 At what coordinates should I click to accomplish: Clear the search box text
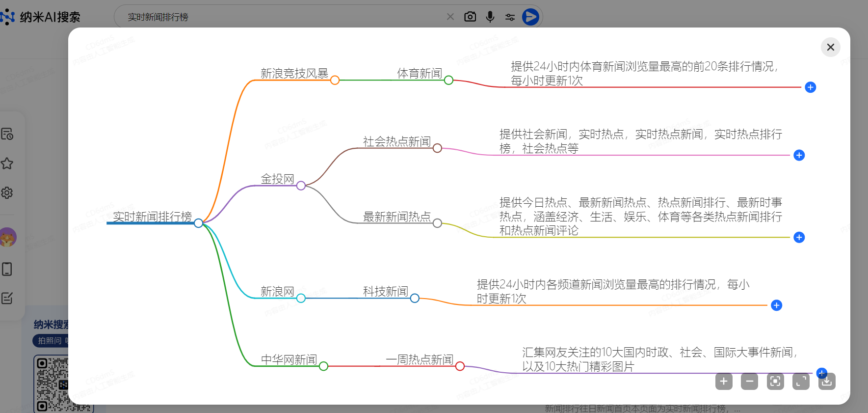coord(450,17)
